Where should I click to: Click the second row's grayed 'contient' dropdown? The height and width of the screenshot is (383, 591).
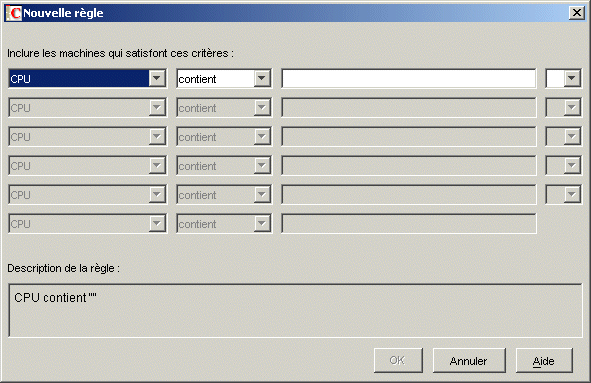[224, 107]
